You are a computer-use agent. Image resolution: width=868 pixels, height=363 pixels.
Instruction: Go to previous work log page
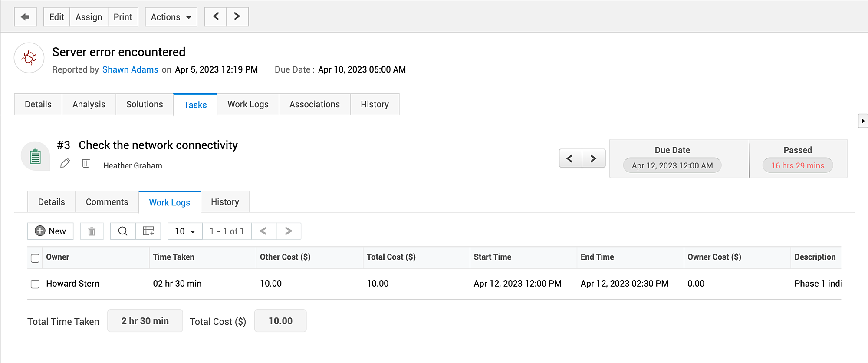263,231
